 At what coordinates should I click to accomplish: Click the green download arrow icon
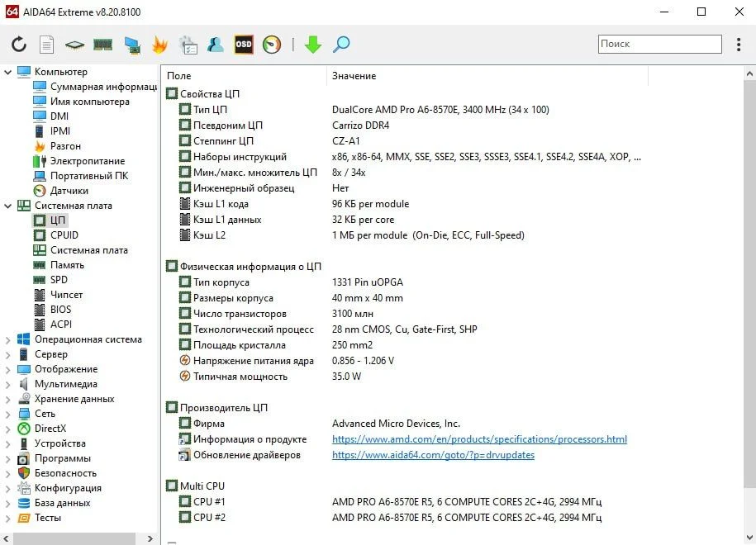pyautogui.click(x=313, y=45)
